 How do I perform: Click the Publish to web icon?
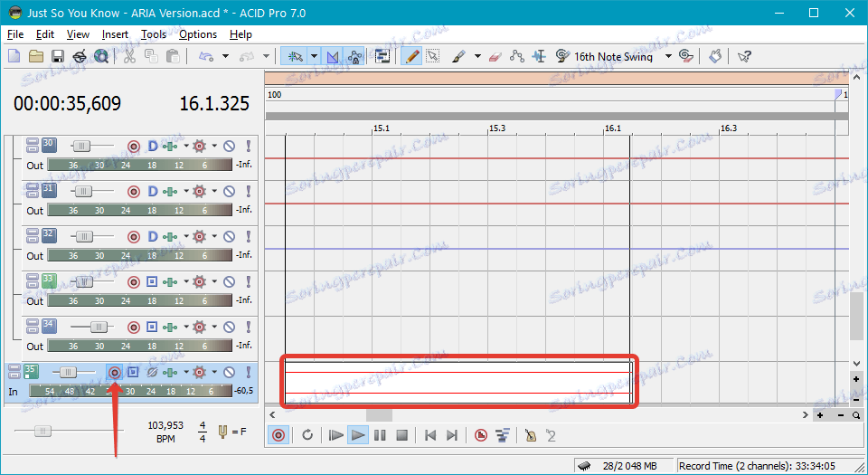[x=80, y=56]
